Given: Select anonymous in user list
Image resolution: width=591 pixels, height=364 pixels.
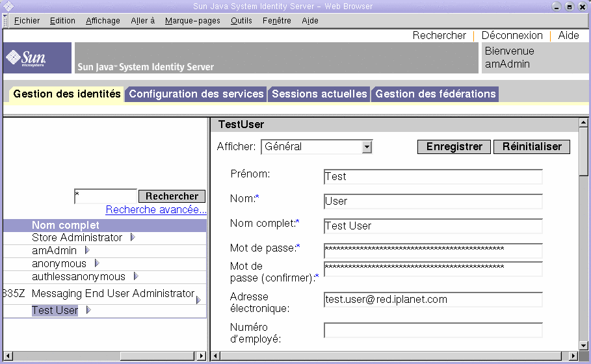Looking at the screenshot, I should (59, 263).
